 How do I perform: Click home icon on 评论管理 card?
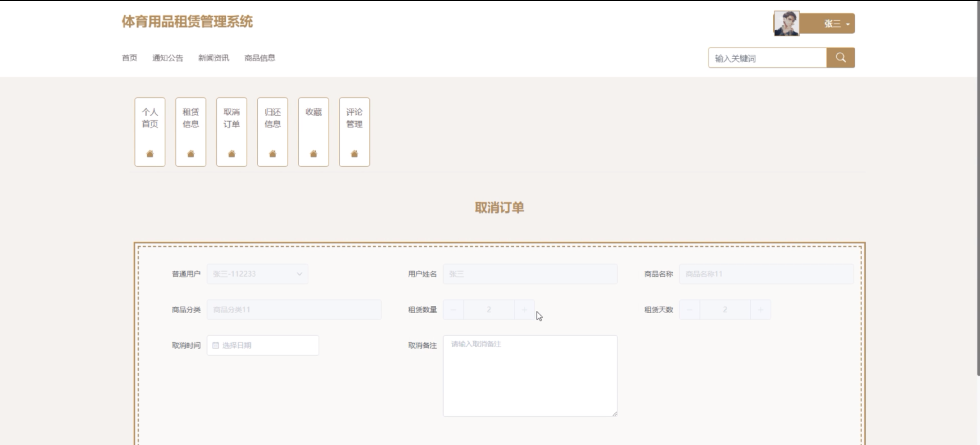[x=354, y=154]
